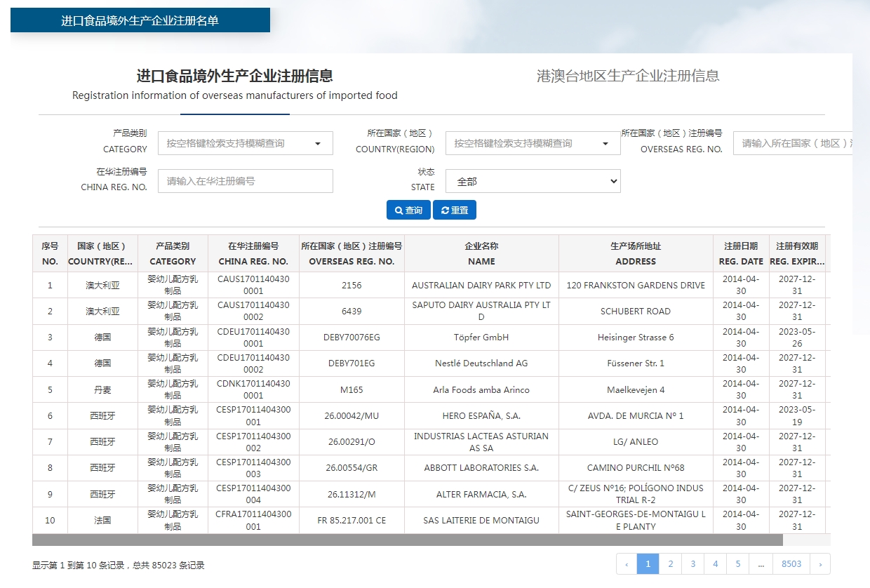This screenshot has width=870, height=588.
Task: Go to page 3 of results
Action: coord(692,564)
